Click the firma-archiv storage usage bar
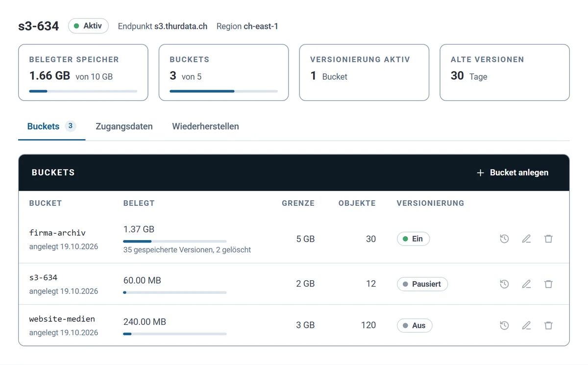 pos(175,241)
